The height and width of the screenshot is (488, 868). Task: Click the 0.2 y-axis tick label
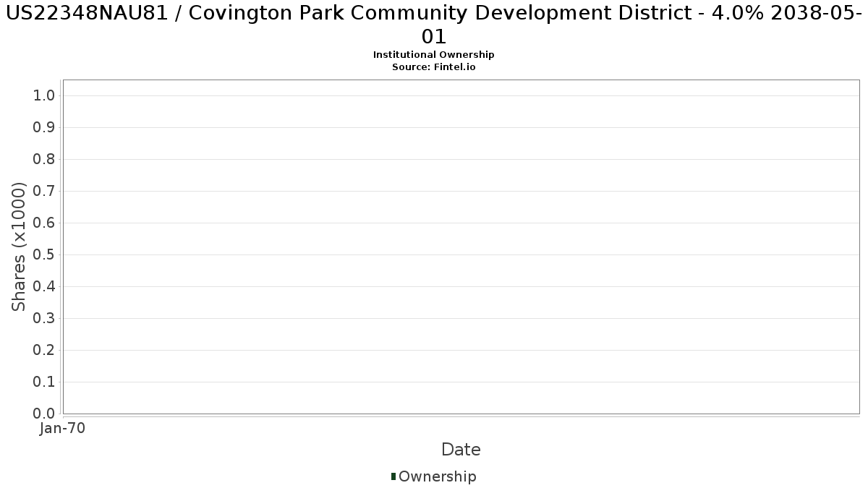[44, 351]
